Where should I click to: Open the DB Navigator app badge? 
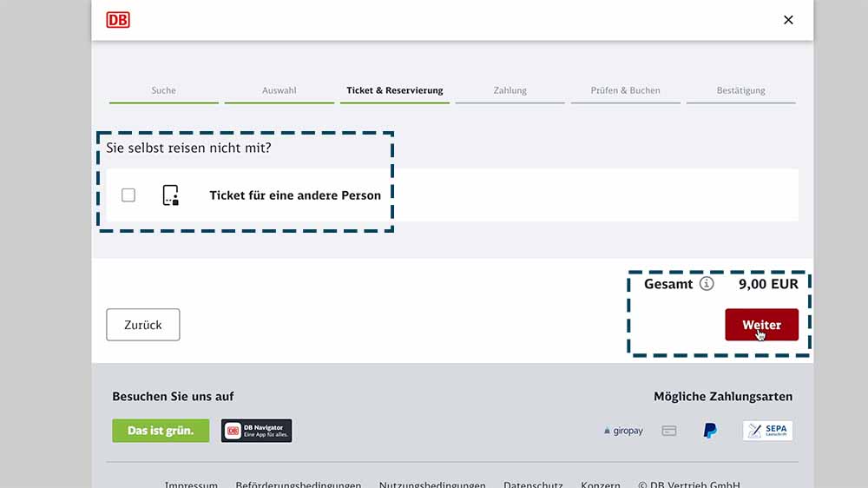(x=256, y=431)
